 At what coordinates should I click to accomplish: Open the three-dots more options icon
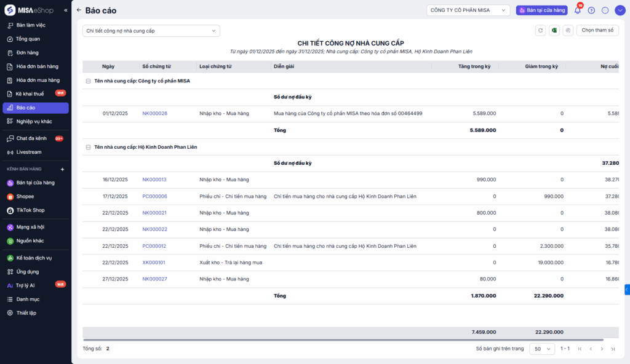coord(605,10)
